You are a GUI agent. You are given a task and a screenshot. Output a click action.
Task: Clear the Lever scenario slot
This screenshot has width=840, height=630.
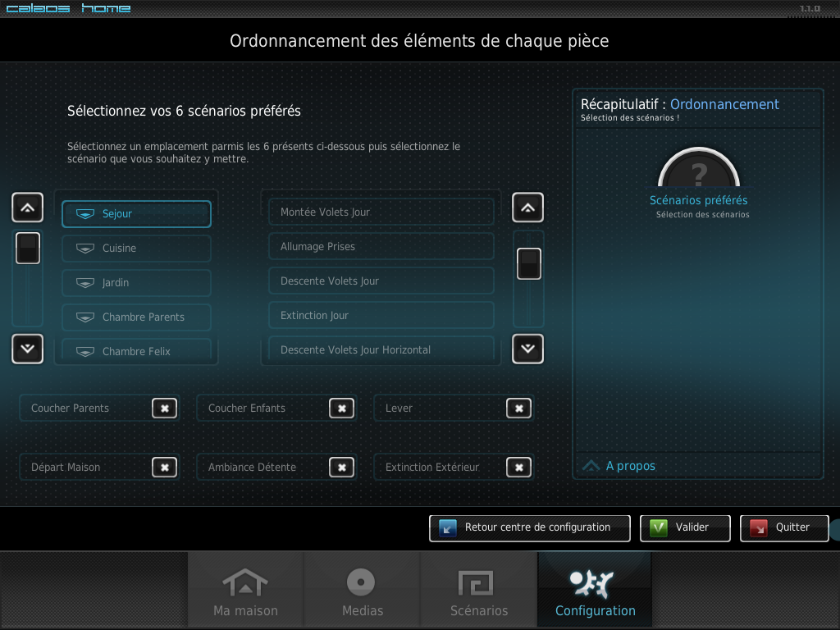518,409
